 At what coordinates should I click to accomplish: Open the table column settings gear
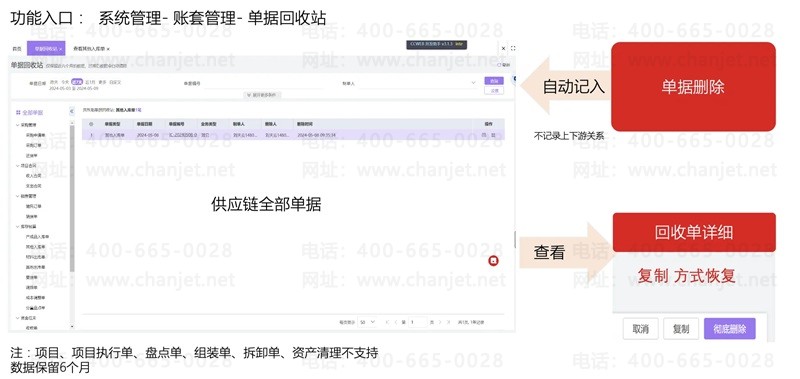click(91, 123)
